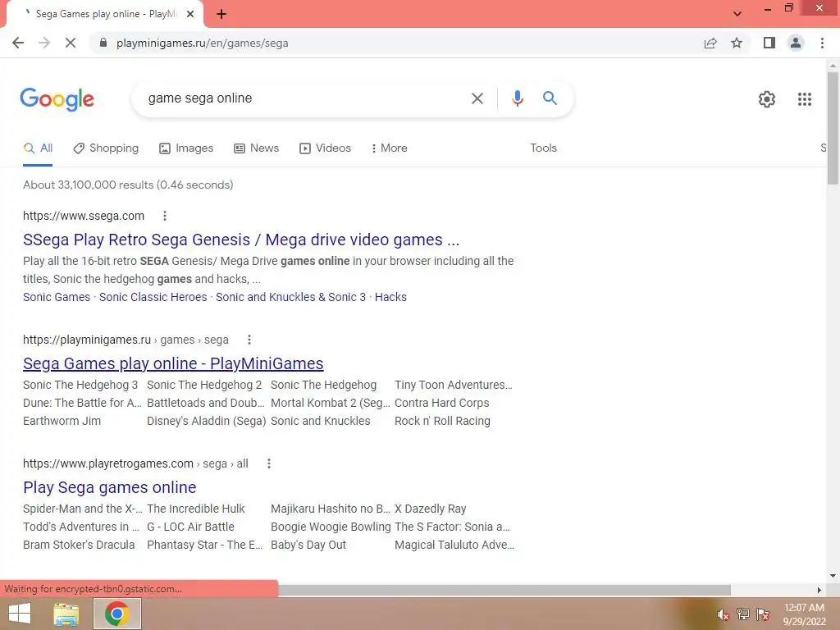Viewport: 840px width, 630px height.
Task: Bookmark this page with the star icon
Action: [737, 43]
